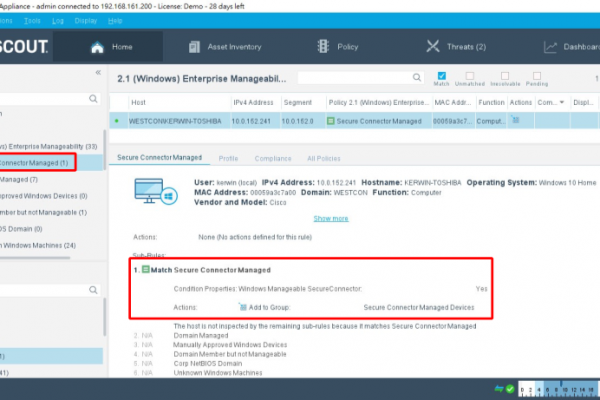Open the Dashboard tab

point(572,47)
